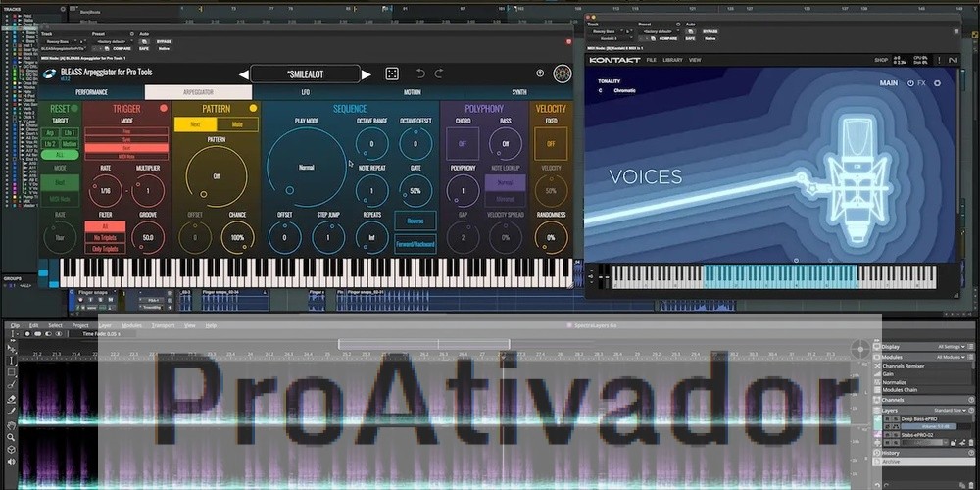
Task: Open the BLEASS factory default preset dropdown
Action: click(112, 41)
